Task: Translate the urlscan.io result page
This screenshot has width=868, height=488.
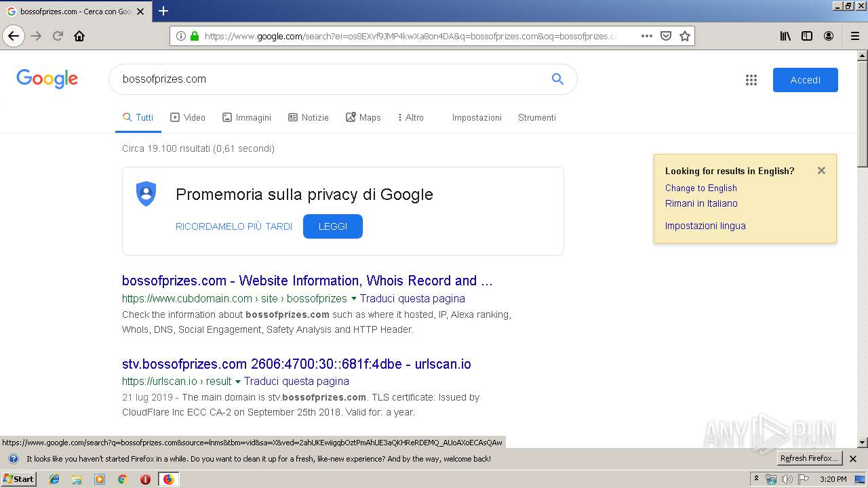Action: (296, 381)
